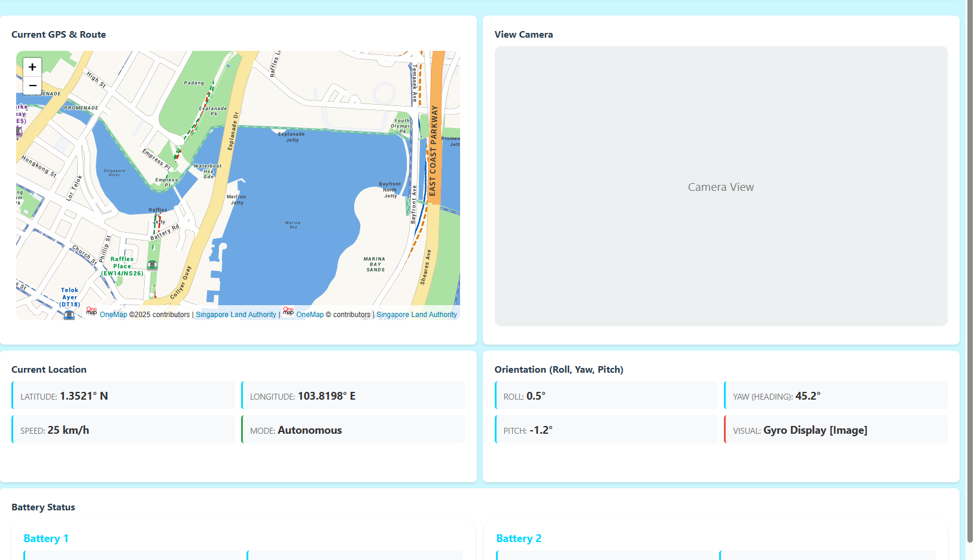The height and width of the screenshot is (560, 974).
Task: Click the Waterboat Hse Gdn label
Action: point(208,171)
